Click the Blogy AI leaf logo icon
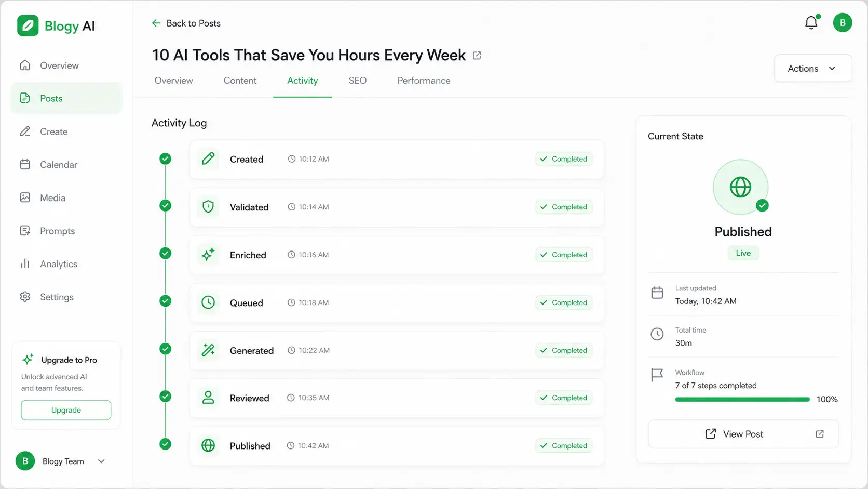This screenshot has height=489, width=868. click(28, 25)
